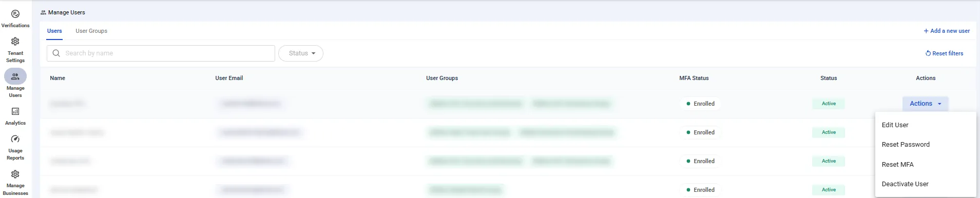Focus the Search by name field

[x=161, y=53]
